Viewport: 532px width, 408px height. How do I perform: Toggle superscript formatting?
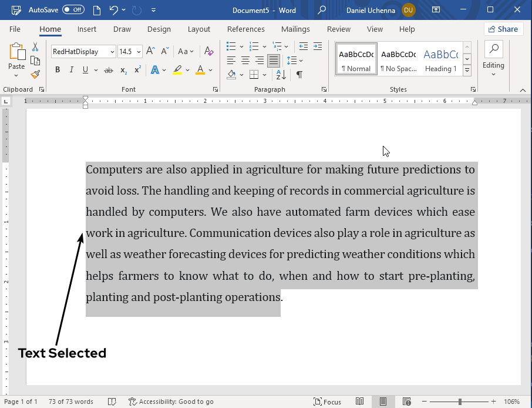[136, 69]
